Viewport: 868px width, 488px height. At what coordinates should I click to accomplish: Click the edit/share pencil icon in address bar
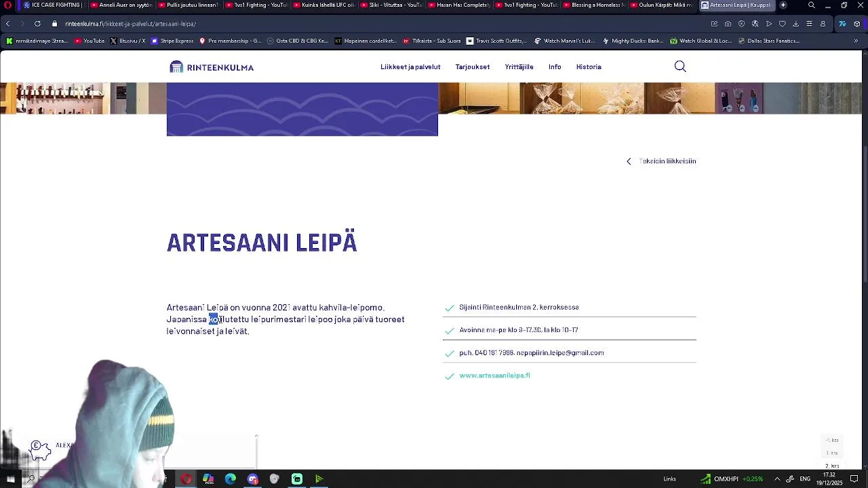coord(714,24)
